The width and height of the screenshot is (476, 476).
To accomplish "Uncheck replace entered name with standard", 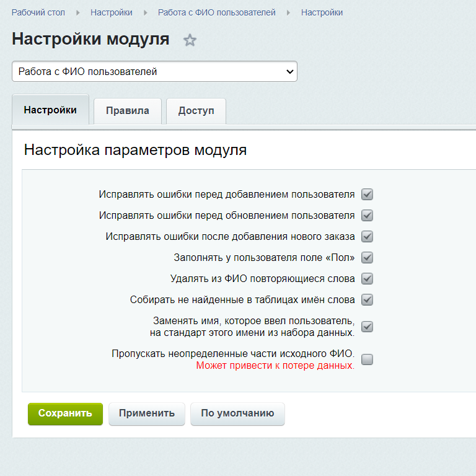I will [367, 327].
